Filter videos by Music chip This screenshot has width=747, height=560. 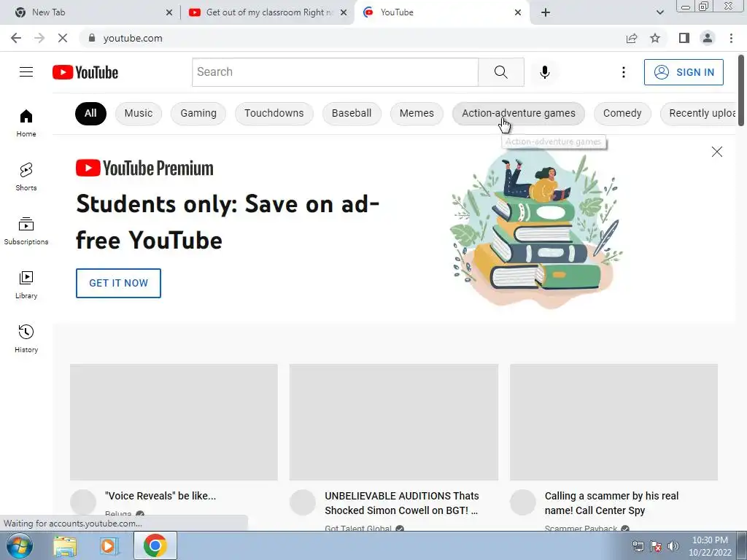pyautogui.click(x=138, y=113)
